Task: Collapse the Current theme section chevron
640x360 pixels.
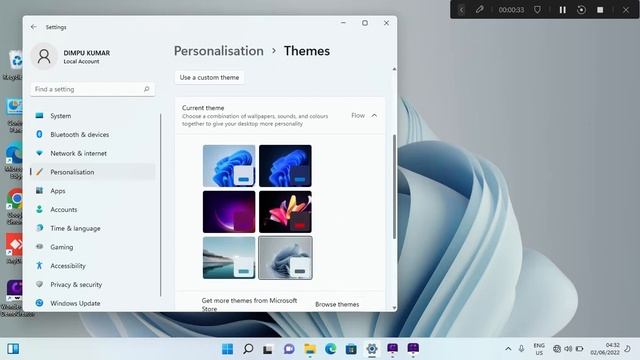Action: point(374,116)
